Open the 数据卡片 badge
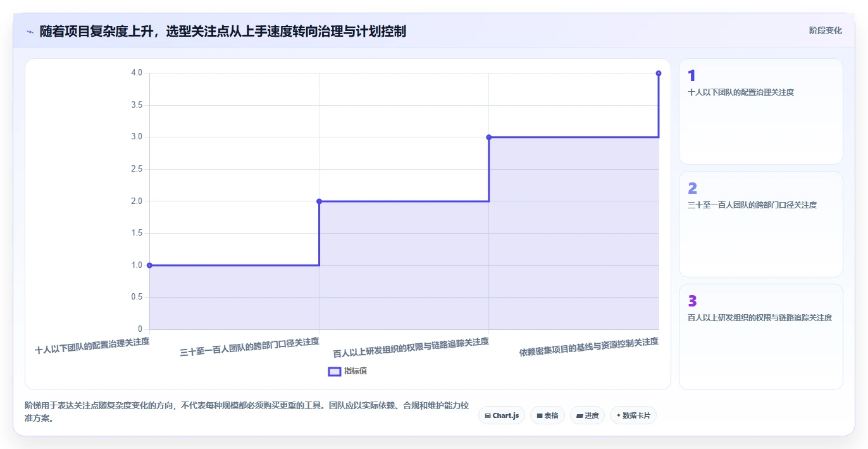This screenshot has width=868, height=449. click(x=633, y=415)
